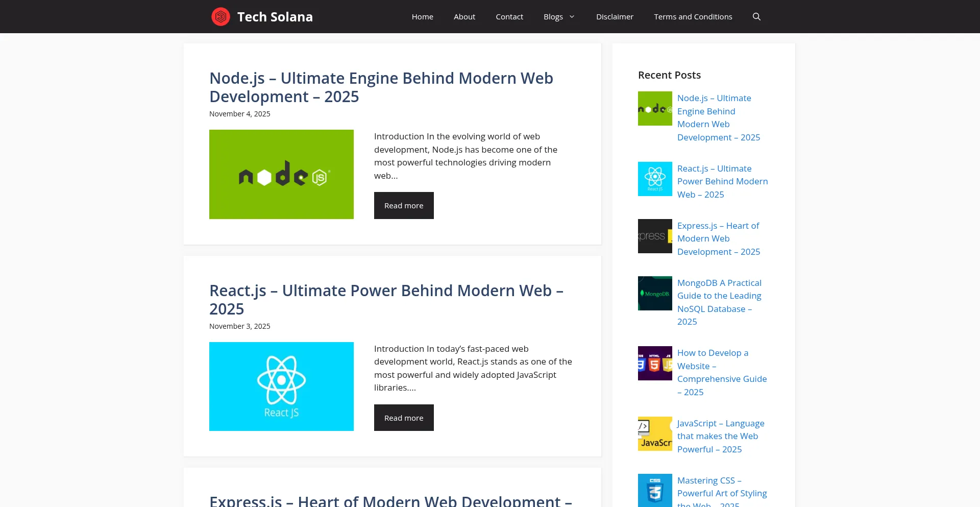Click the HTML CSS JS thumbnail in the sidebar
Screen dimensions: 980x507
[x=655, y=364]
